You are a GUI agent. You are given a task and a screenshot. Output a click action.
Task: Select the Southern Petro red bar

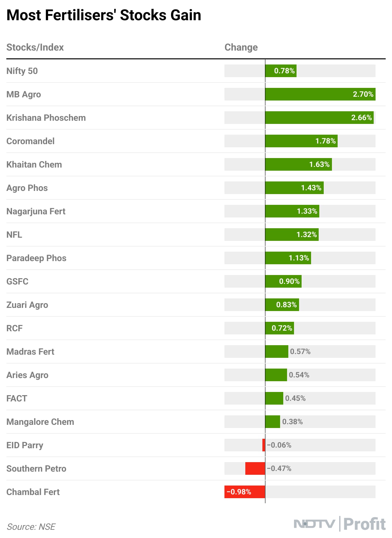click(255, 468)
